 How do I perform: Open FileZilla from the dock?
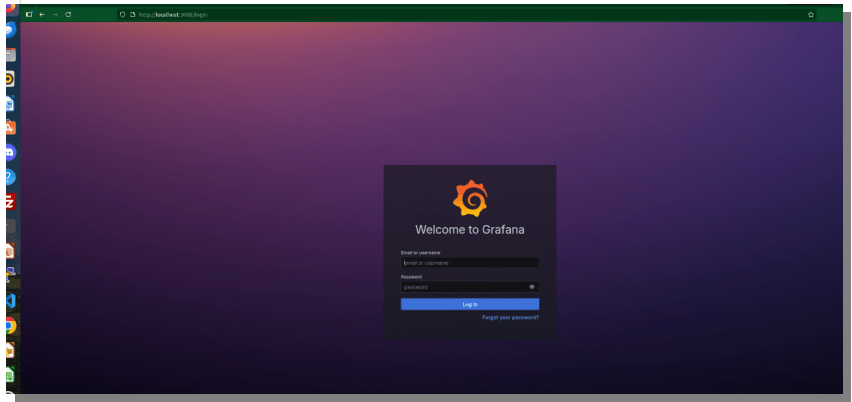click(10, 201)
